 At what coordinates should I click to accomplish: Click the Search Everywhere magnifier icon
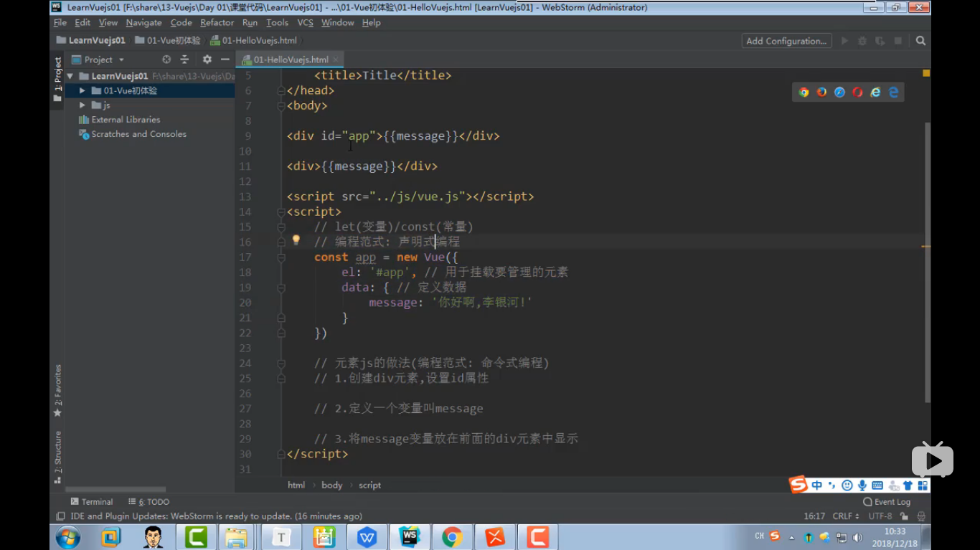(x=920, y=41)
